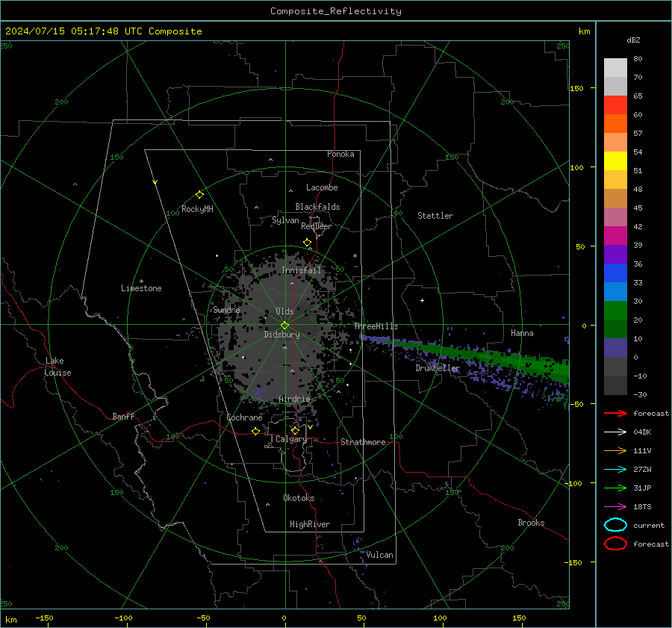The width and height of the screenshot is (672, 628).
Task: Click the Drumheller label
Action: [438, 368]
